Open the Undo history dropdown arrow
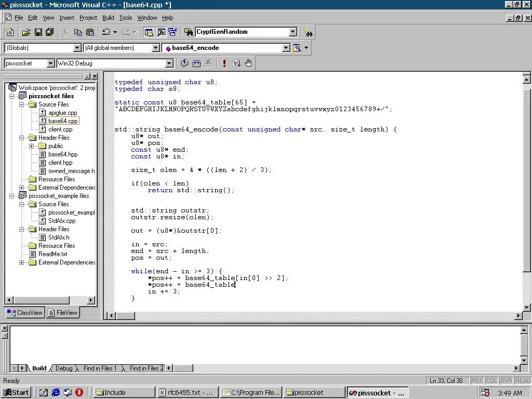 pos(115,32)
